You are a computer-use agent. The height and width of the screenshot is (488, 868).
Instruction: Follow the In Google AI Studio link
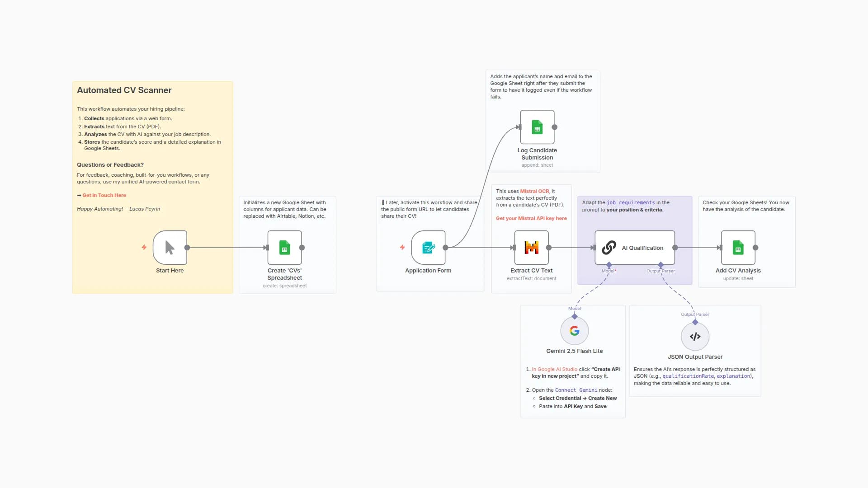pyautogui.click(x=554, y=369)
